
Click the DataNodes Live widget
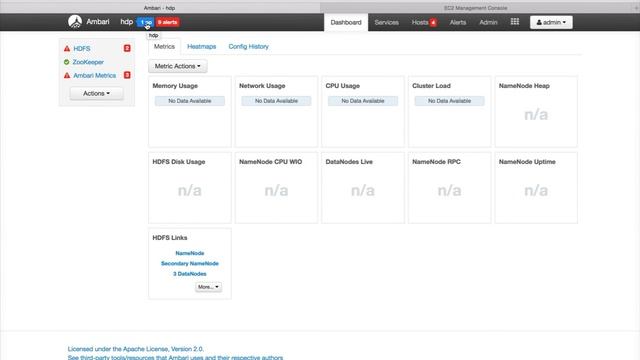[363, 188]
